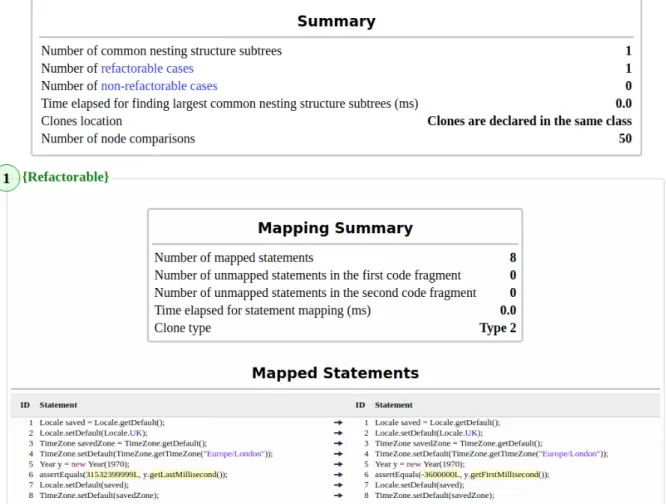Click left assertEquals with getLastMillisecond
Image resolution: width=666 pixels, height=504 pixels.
[133, 475]
